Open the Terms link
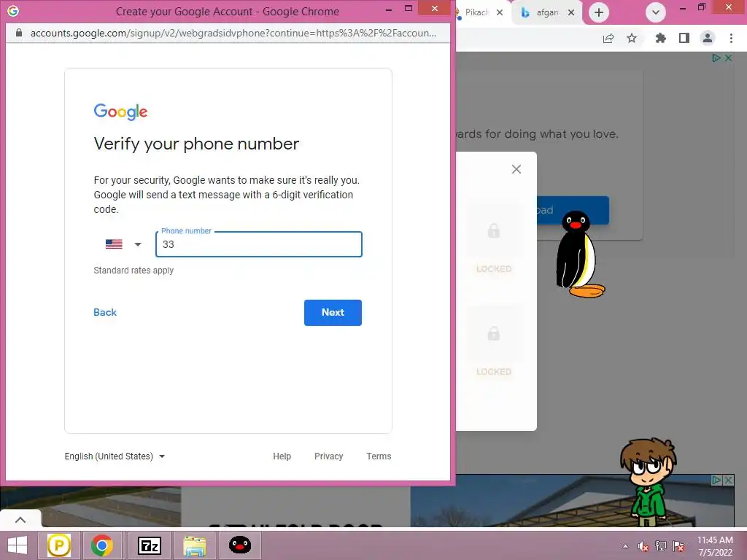747x560 pixels. click(379, 456)
